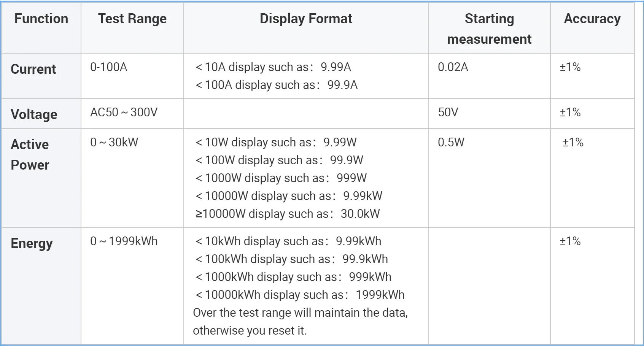Click the Test Range column header
Screen dimensions: 644x346
(x=132, y=19)
